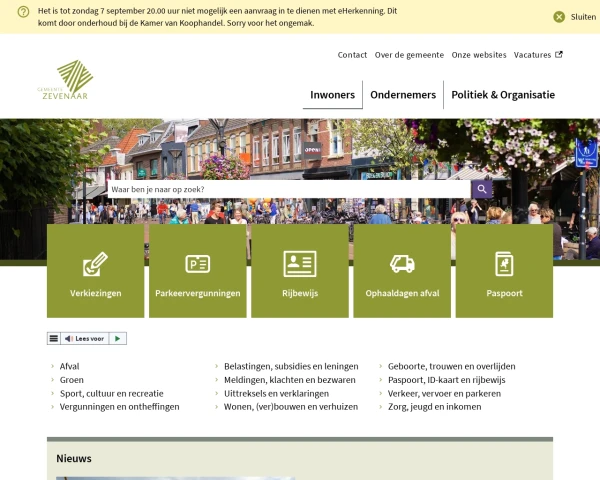
Task: Click the help question mark icon in banner
Action: [x=23, y=12]
